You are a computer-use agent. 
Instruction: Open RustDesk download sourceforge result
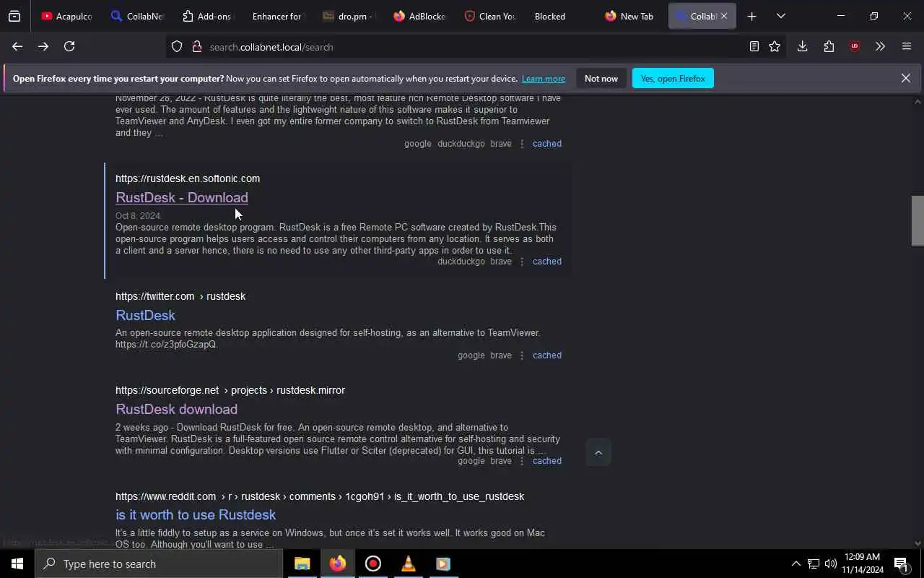pyautogui.click(x=176, y=409)
